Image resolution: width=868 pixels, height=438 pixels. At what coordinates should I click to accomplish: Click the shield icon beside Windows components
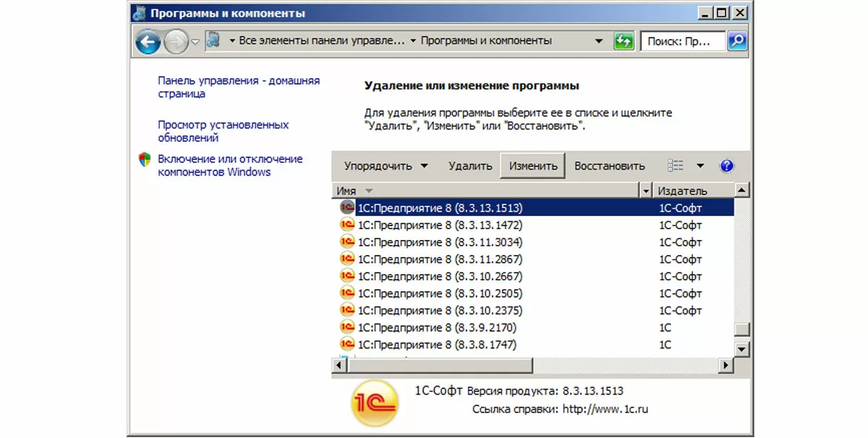click(145, 160)
